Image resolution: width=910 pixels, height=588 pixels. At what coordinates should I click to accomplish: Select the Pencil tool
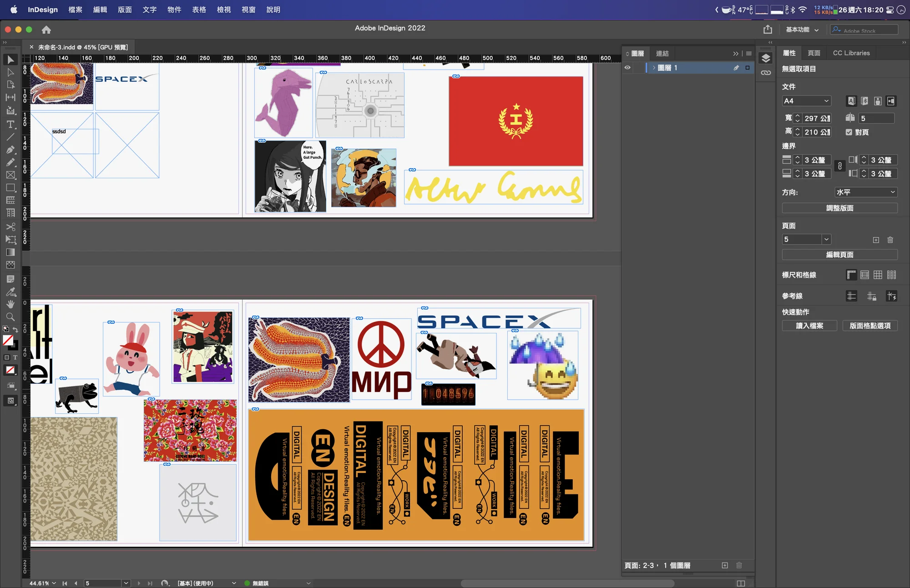point(10,162)
